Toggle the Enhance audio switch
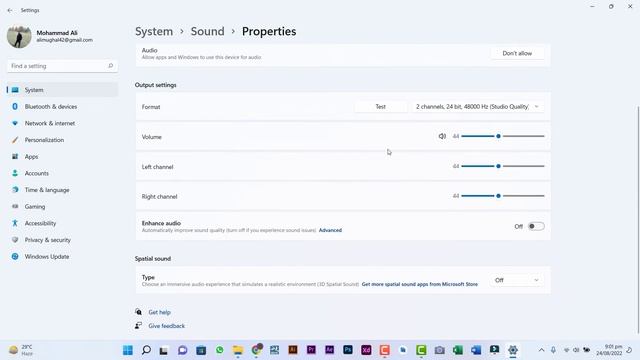 coord(536,226)
